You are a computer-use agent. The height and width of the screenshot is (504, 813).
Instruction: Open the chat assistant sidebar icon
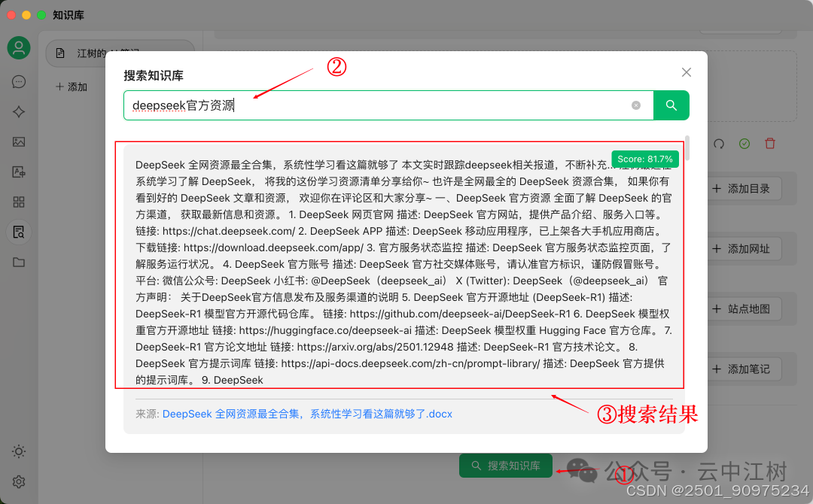(x=19, y=82)
